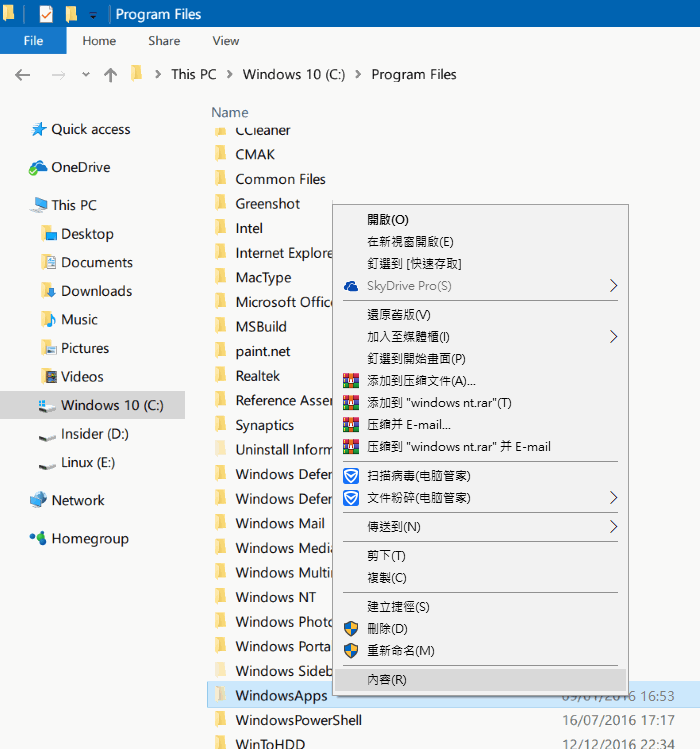
Task: Choose 在新視窗開啟(E) from context menu
Action: (x=410, y=242)
